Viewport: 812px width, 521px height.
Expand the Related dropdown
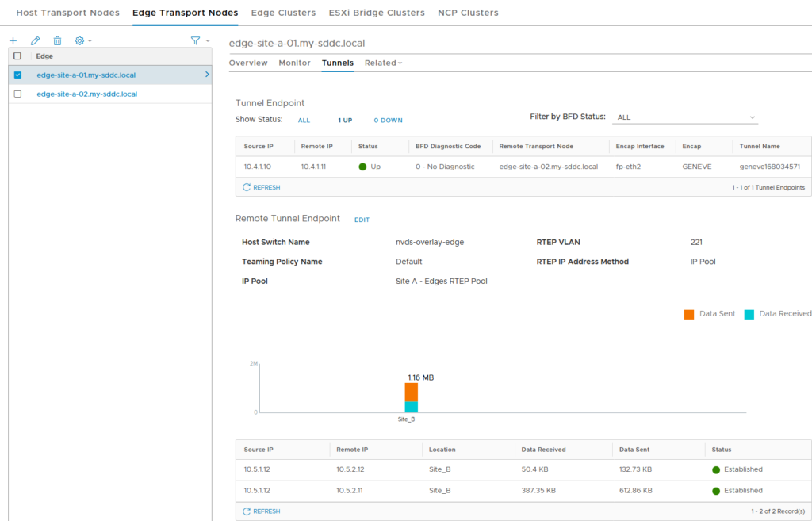(x=383, y=63)
